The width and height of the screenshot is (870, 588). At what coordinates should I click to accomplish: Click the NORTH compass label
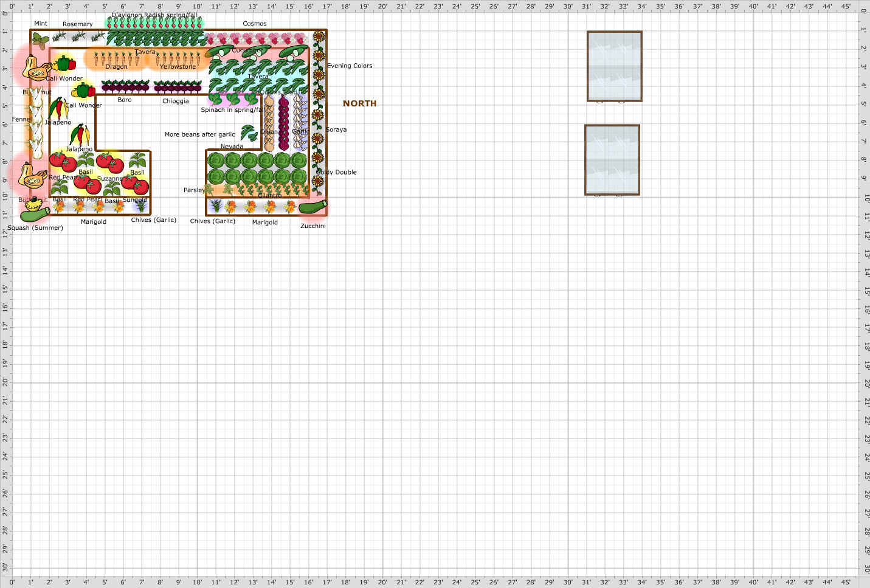point(359,103)
